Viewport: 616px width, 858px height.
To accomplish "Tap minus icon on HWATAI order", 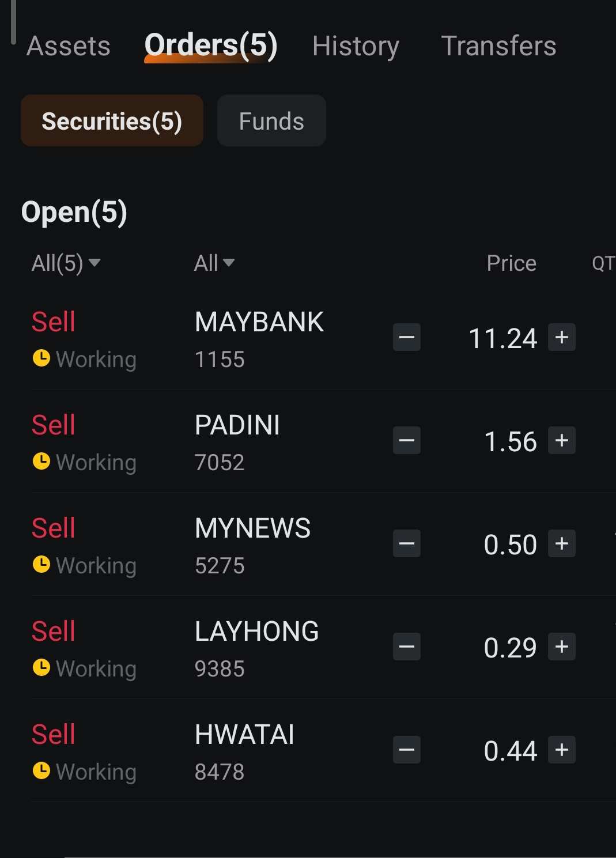I will pyautogui.click(x=406, y=750).
